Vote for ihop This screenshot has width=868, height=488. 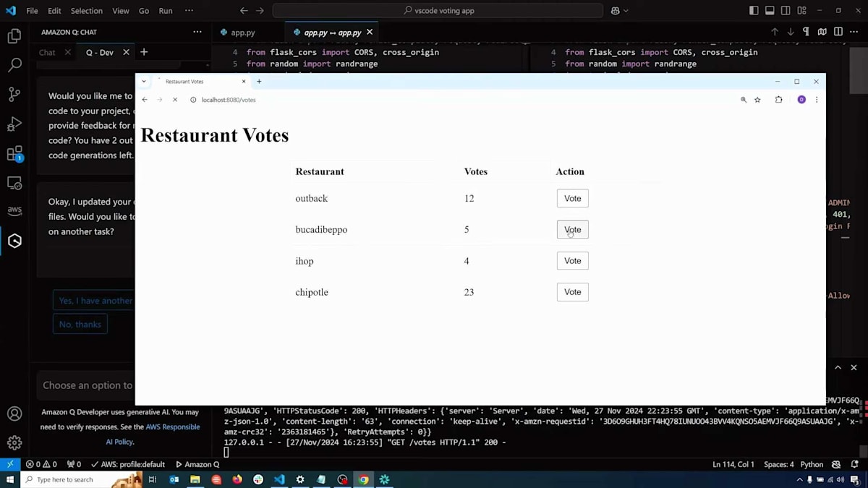point(572,261)
